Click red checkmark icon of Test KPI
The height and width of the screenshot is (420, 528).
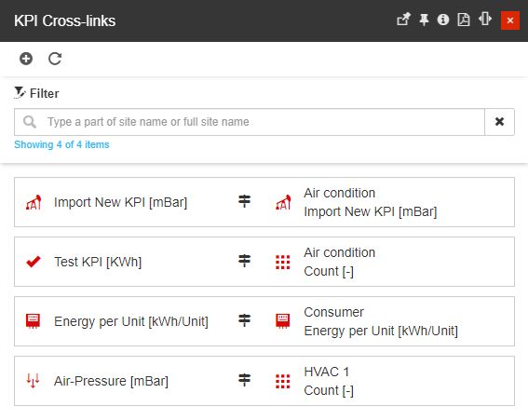34,262
